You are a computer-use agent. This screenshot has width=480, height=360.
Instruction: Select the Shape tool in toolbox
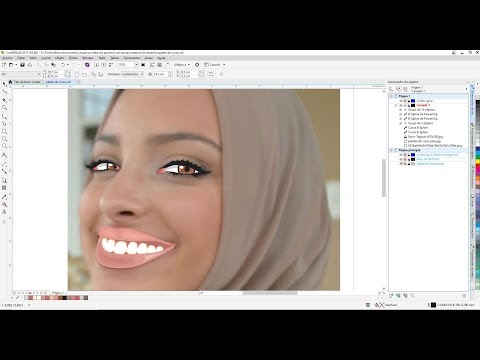pos(4,91)
